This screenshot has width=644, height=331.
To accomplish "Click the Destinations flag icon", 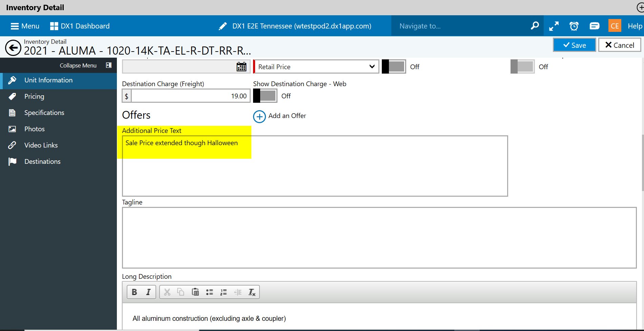I will coord(13,162).
